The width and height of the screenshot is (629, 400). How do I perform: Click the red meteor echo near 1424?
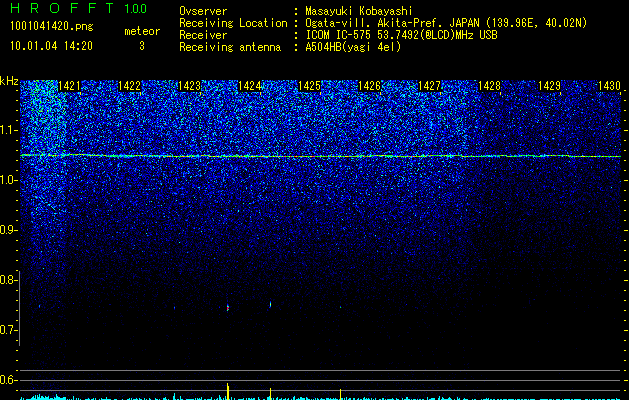pyautogui.click(x=228, y=308)
